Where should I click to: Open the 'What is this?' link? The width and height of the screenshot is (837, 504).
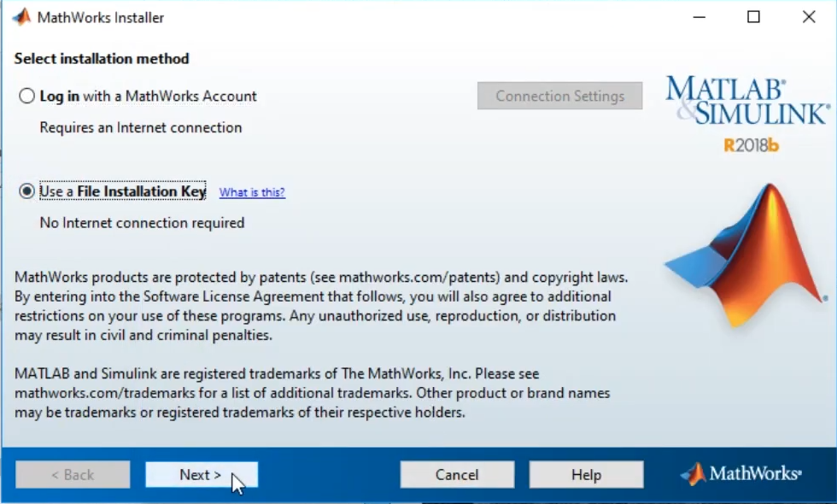(x=252, y=192)
